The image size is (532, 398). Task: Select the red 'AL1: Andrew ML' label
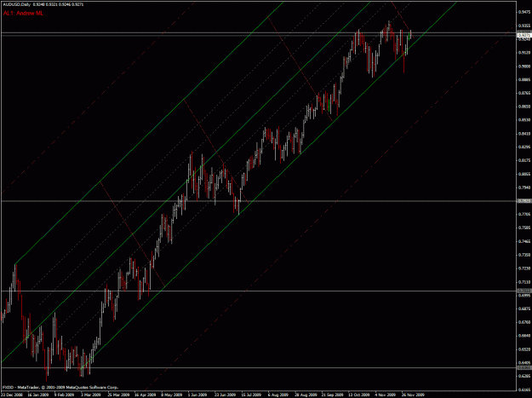24,14
